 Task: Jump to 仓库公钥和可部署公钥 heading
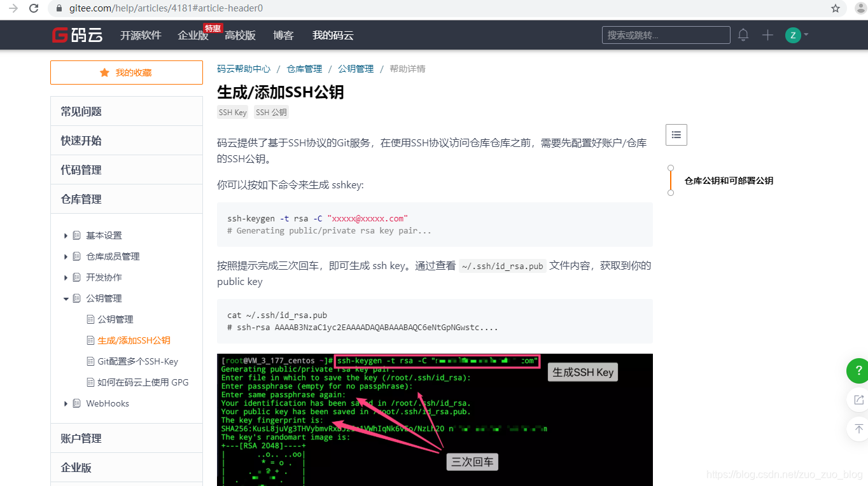point(729,181)
